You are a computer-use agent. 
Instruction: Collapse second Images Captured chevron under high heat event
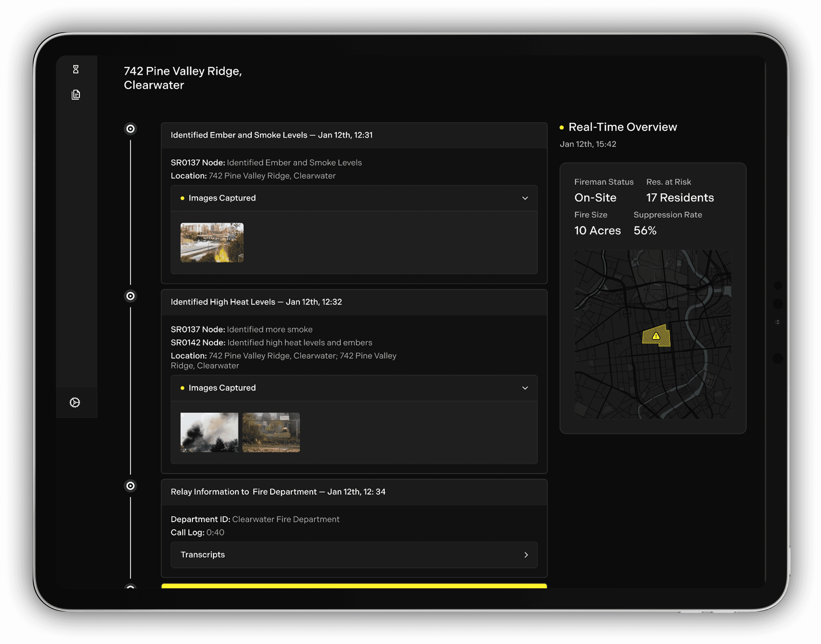525,388
